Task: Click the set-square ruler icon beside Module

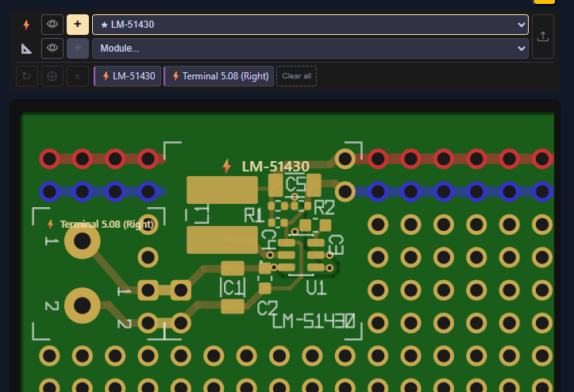Action: 26,48
